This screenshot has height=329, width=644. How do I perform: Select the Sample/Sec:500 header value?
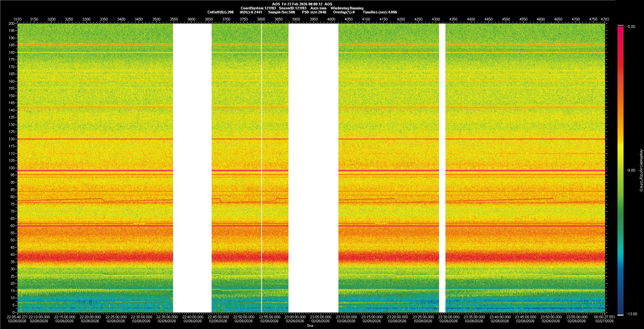(281, 12)
